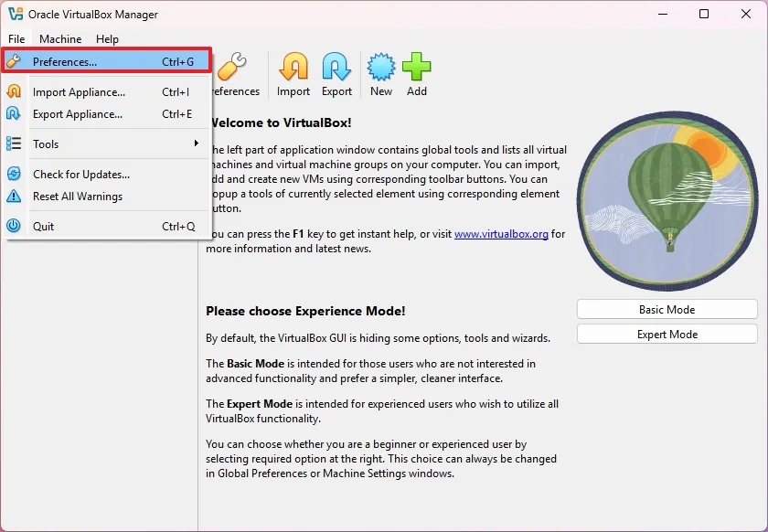Viewport: 768px width, 532px height.
Task: Click the globe icon beside Check for Updates
Action: [x=16, y=174]
